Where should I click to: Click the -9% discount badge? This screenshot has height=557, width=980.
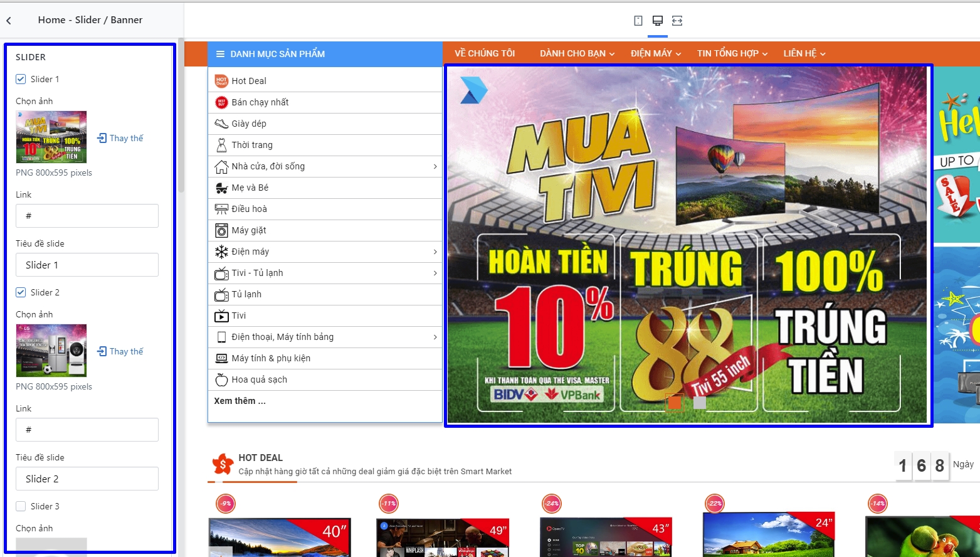coord(226,503)
